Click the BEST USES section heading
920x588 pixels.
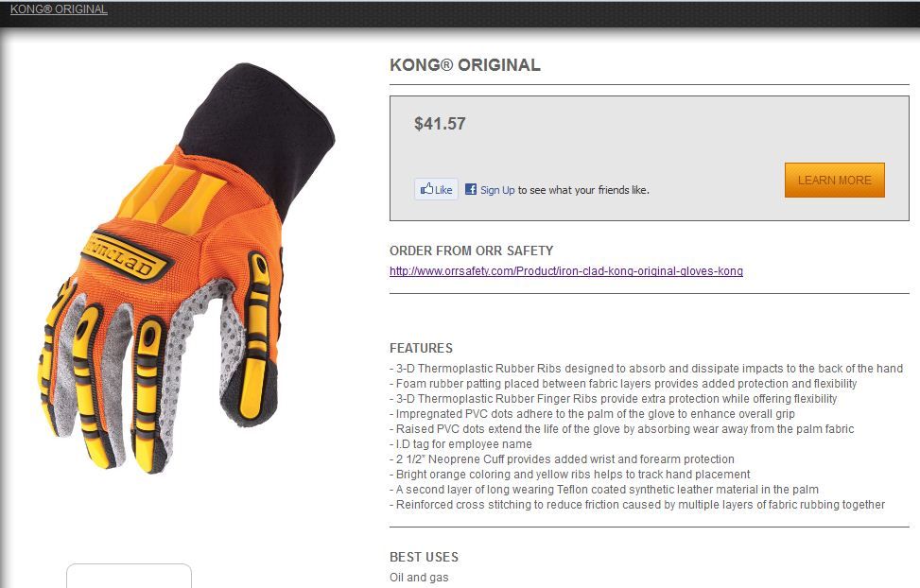click(x=424, y=557)
